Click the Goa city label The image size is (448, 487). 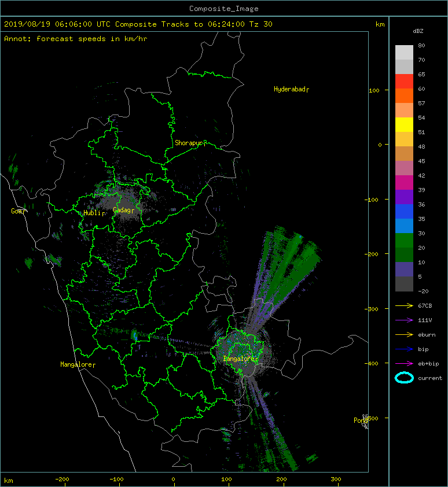tap(18, 211)
